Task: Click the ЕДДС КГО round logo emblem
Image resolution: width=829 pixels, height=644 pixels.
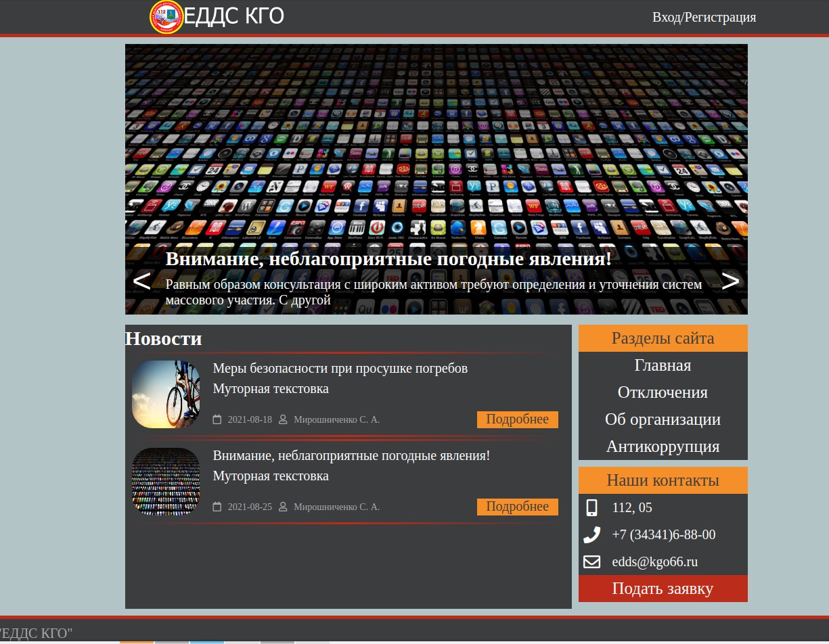Action: click(166, 17)
